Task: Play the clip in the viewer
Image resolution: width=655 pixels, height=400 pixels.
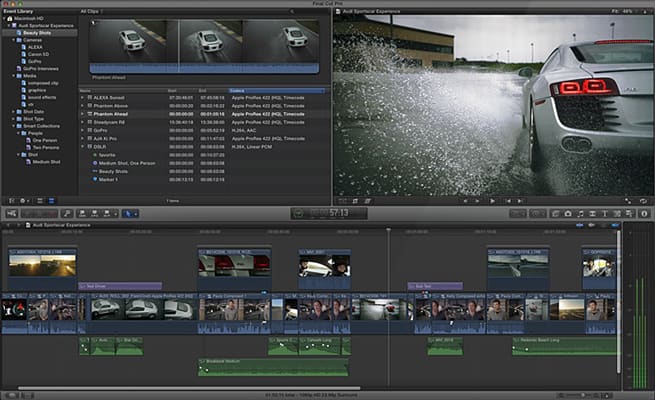Action: [493, 201]
